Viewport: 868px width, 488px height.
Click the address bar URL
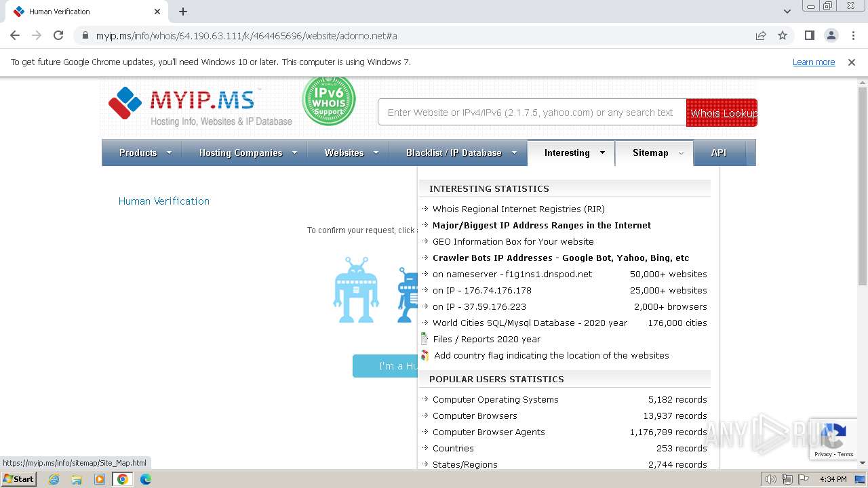(247, 35)
